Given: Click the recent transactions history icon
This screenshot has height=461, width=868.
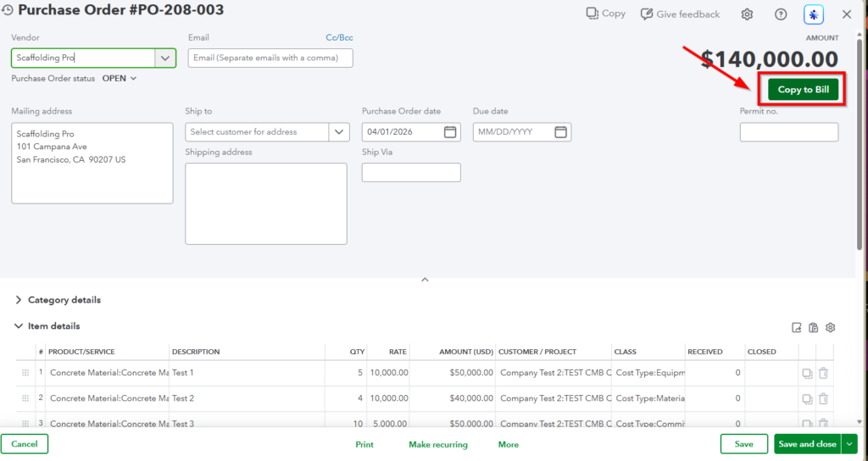Looking at the screenshot, I should pyautogui.click(x=8, y=11).
